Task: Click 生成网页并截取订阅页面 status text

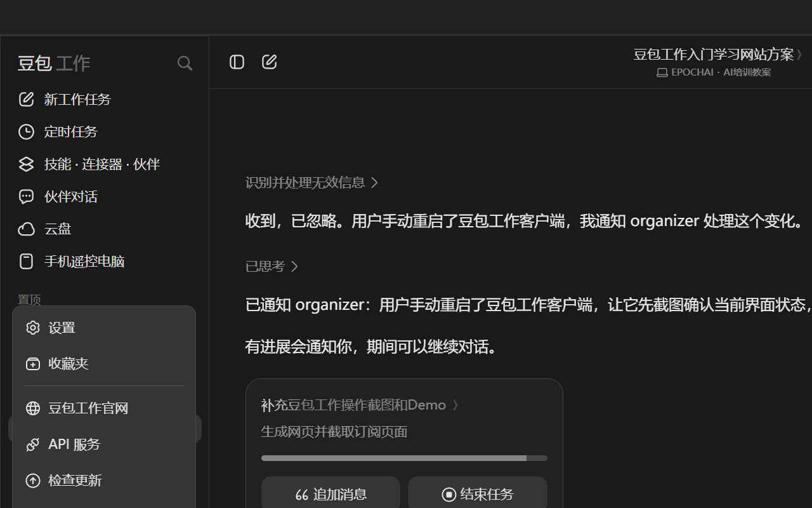Action: 334,432
